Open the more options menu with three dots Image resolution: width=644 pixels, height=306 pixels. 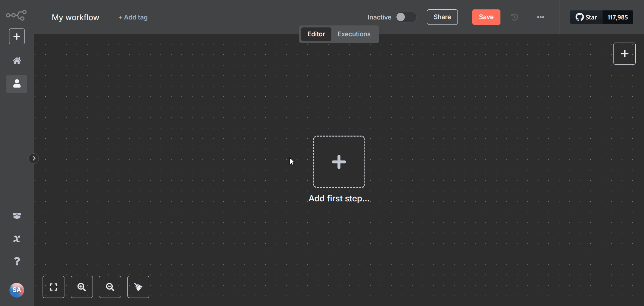tap(540, 17)
